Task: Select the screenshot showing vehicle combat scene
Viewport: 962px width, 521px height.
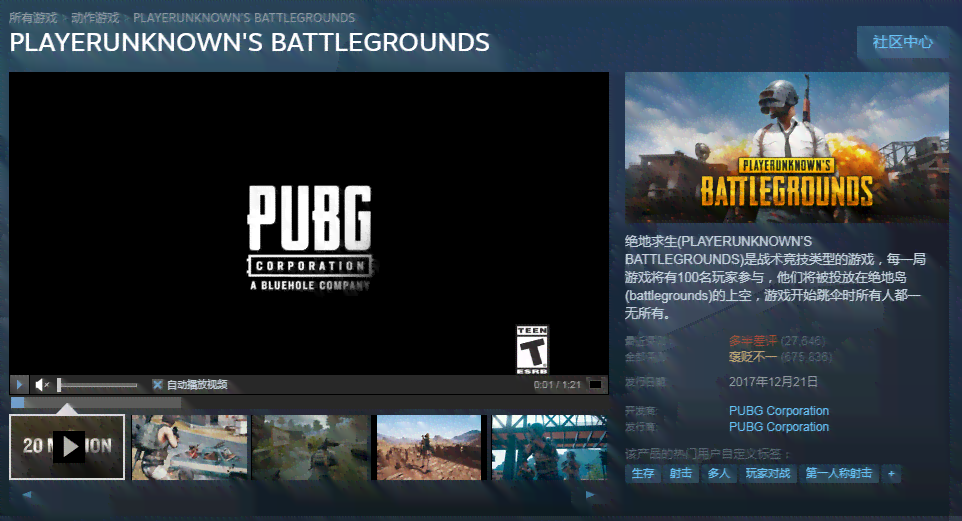Action: 190,447
